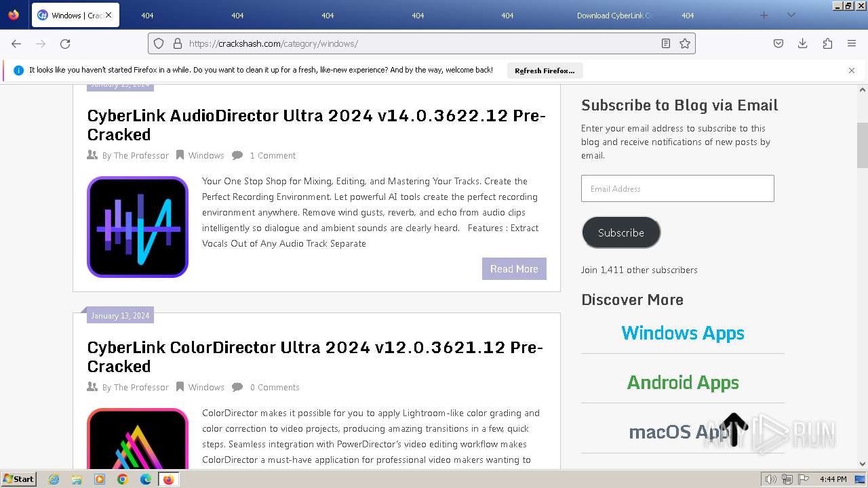Screen dimensions: 868x488
Task: Close the active Windows | Crac tab
Action: pyautogui.click(x=108, y=15)
